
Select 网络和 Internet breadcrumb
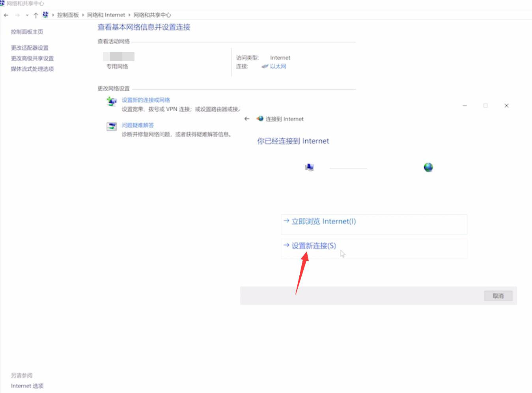click(106, 15)
